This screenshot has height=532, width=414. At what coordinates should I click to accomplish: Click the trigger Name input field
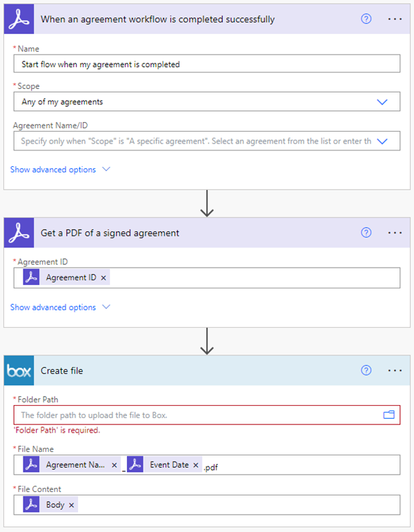(207, 64)
